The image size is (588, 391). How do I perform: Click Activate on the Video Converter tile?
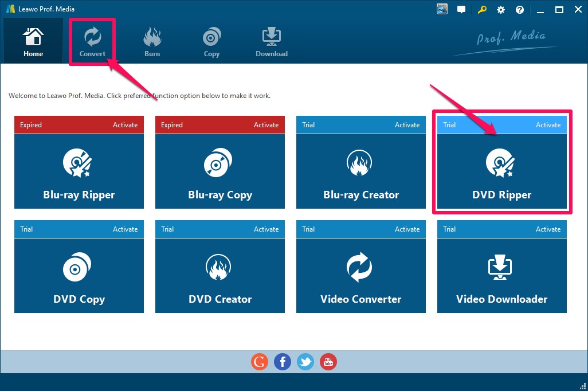[407, 229]
